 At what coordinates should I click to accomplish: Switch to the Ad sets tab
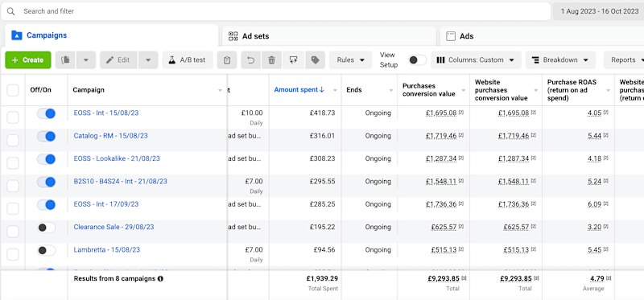[329, 36]
